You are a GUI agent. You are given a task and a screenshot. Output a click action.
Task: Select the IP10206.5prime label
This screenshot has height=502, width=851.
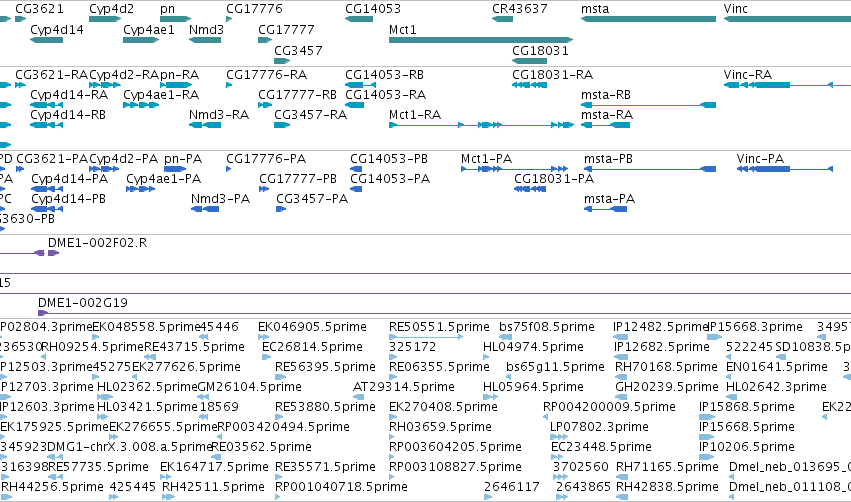(747, 447)
